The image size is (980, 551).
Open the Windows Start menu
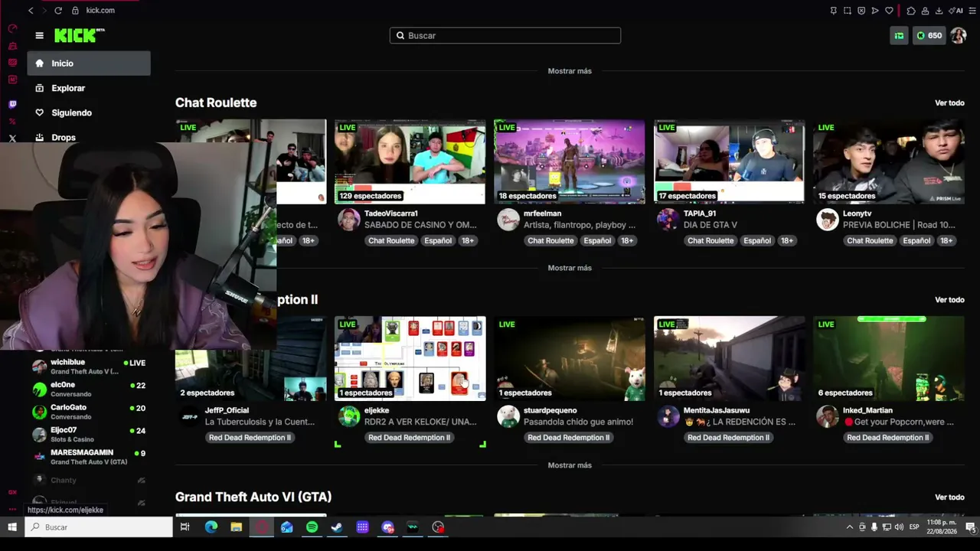pyautogui.click(x=12, y=527)
